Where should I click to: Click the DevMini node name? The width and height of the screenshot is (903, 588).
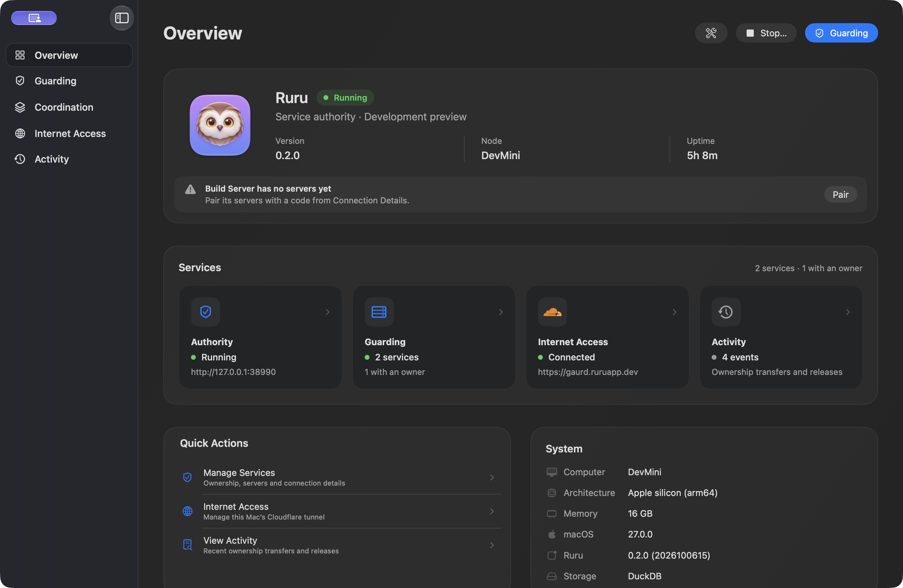point(500,156)
